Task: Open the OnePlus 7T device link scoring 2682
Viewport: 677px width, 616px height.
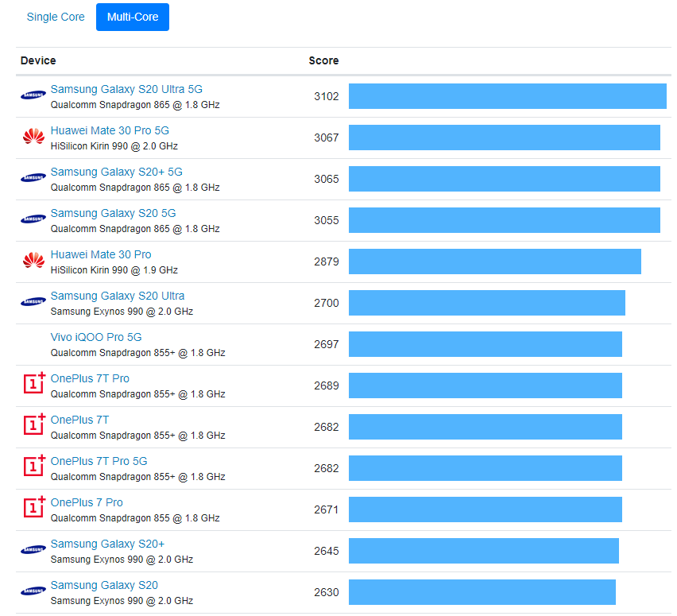Action: 80,420
